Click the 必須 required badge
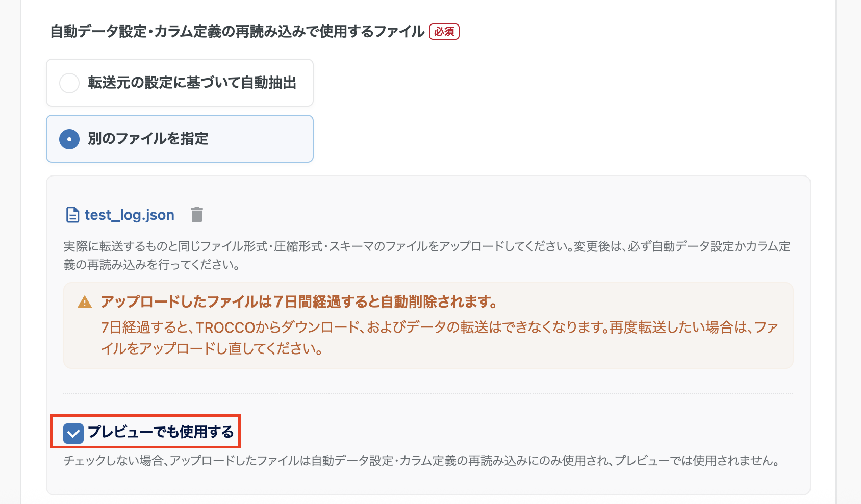Viewport: 861px width, 504px height. [x=444, y=32]
